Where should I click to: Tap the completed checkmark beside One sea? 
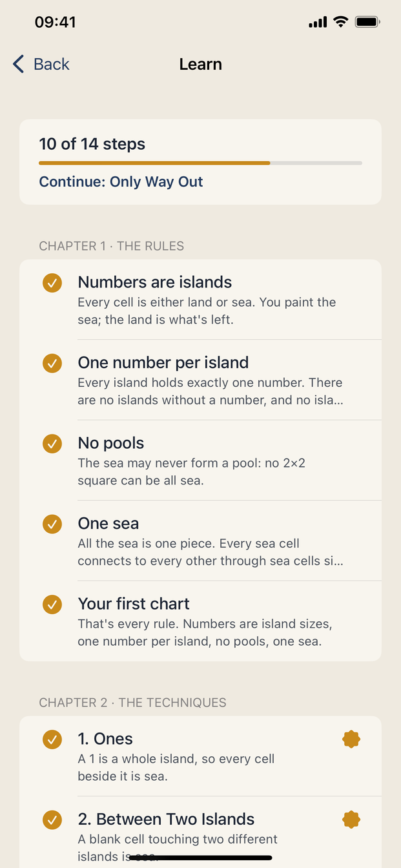click(52, 524)
